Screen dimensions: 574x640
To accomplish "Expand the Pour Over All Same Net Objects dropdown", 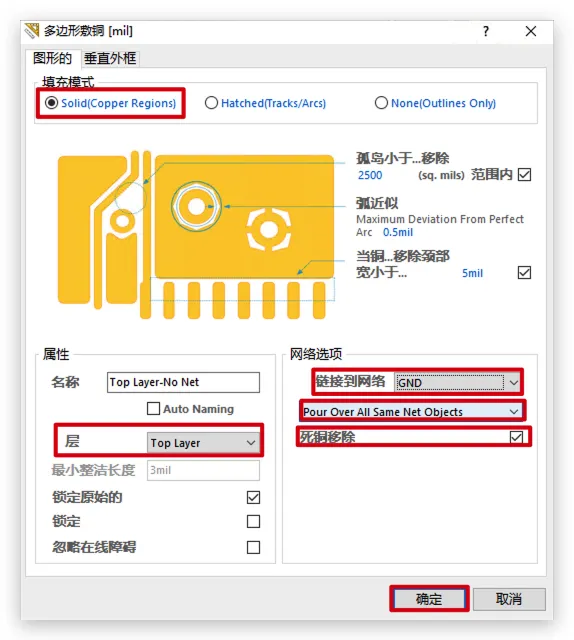I will pos(412,411).
